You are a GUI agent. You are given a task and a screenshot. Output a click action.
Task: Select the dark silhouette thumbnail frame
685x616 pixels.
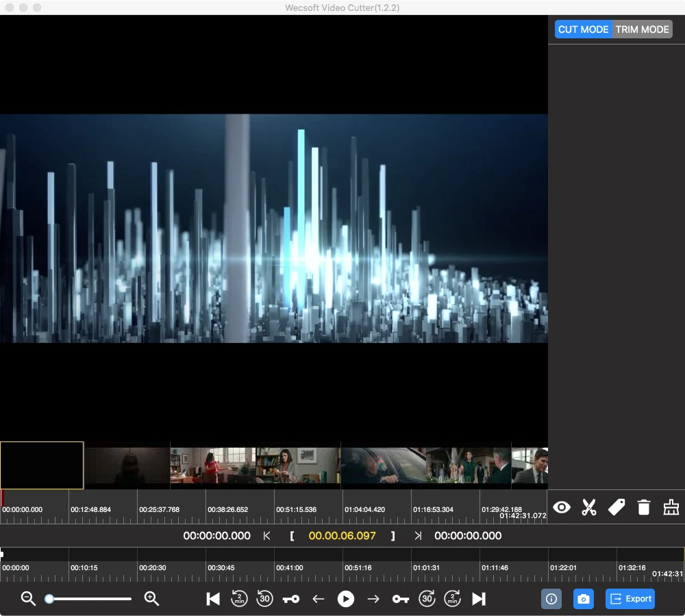click(x=127, y=465)
